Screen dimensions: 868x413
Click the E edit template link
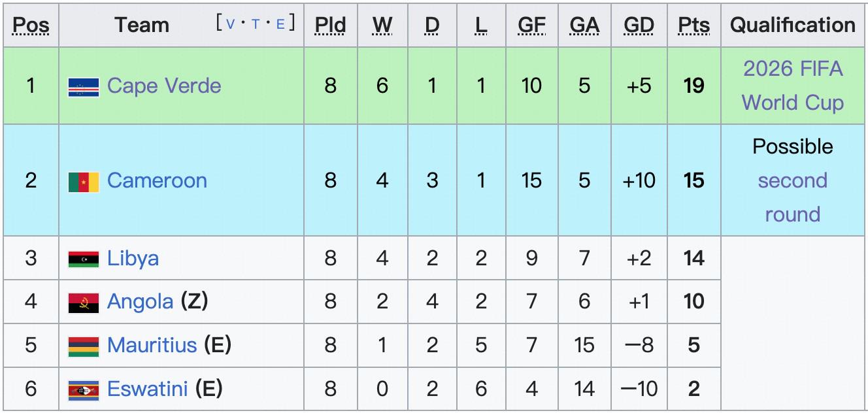(280, 24)
